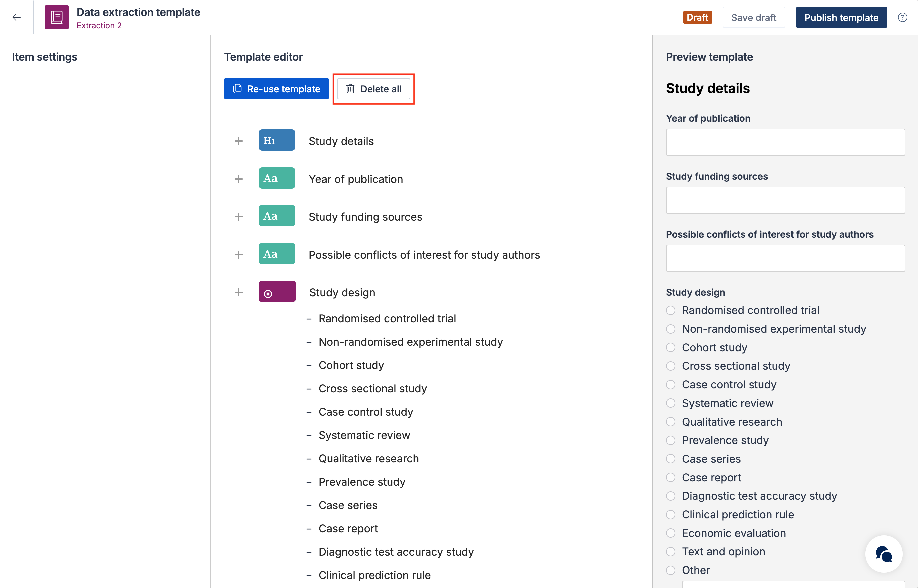Select Possible conflicts of interest item in editor

tap(424, 255)
